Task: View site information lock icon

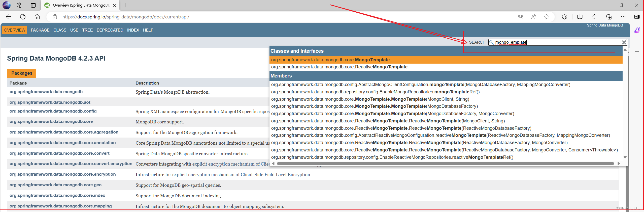Action: 55,17
